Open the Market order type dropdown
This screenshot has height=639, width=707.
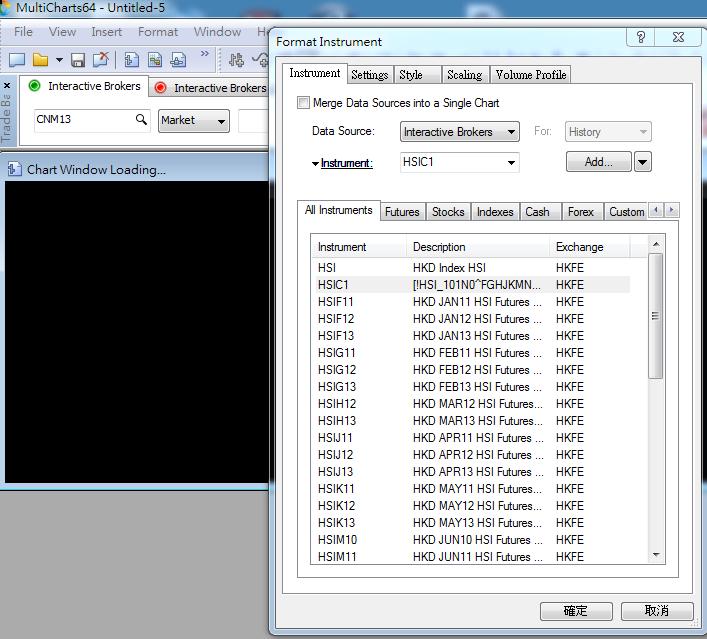[x=193, y=120]
